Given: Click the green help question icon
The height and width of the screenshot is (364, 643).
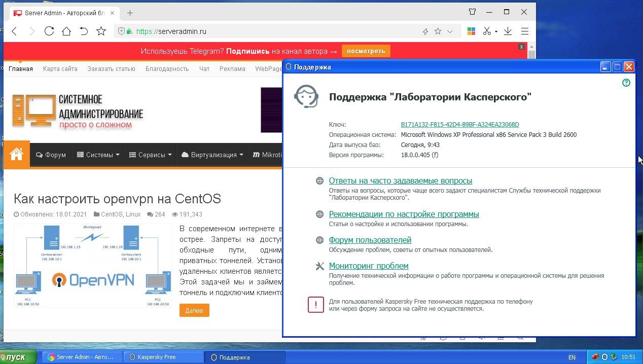Looking at the screenshot, I should (x=626, y=83).
